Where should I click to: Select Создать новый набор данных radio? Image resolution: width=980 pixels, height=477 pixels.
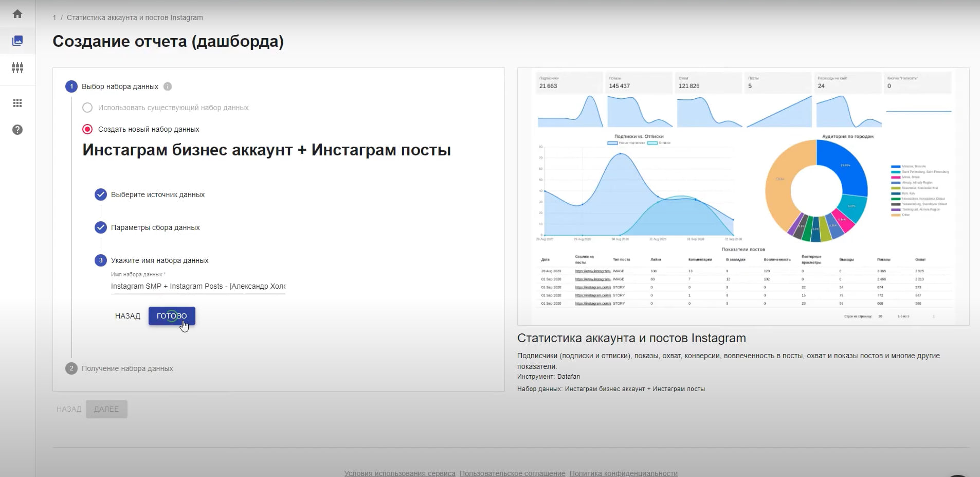pyautogui.click(x=87, y=129)
